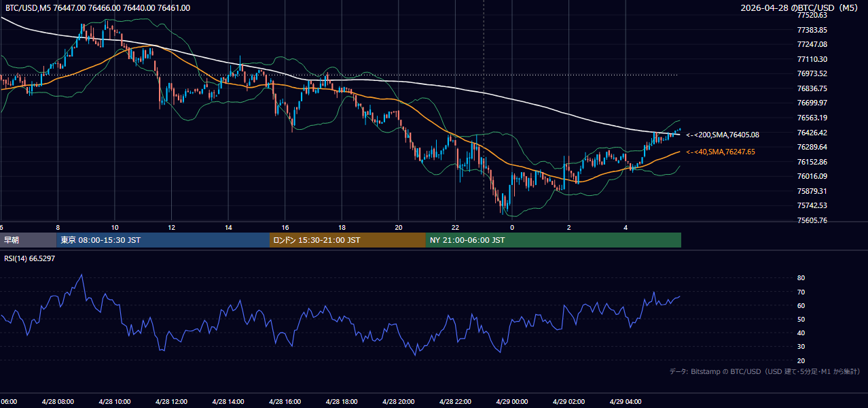Click RSI scale level 40

pyautogui.click(x=801, y=333)
